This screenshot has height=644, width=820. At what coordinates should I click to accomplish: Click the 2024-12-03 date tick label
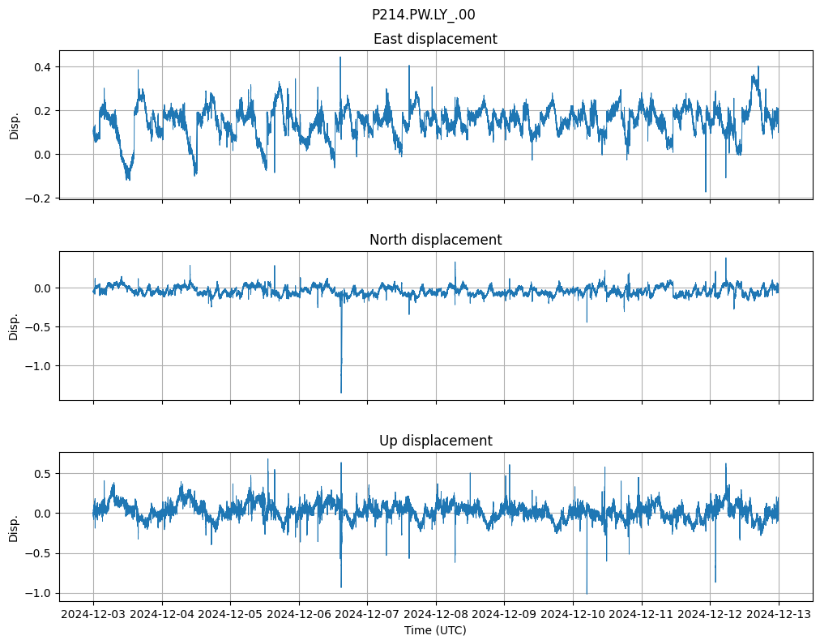[93, 614]
